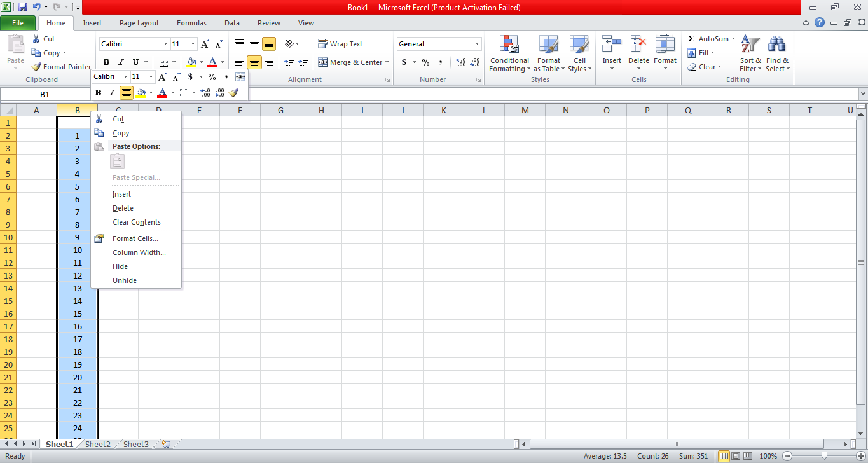The height and width of the screenshot is (463, 868).
Task: Open ribbon font name Calibri dropdown
Action: [165, 44]
